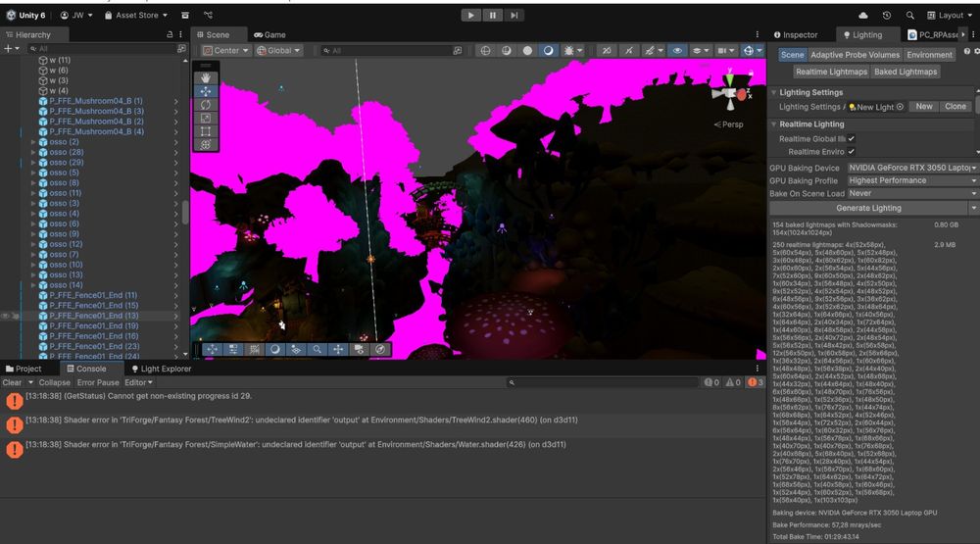Open Adaptive Probe Volumes tab
The width and height of the screenshot is (980, 544).
(x=855, y=55)
